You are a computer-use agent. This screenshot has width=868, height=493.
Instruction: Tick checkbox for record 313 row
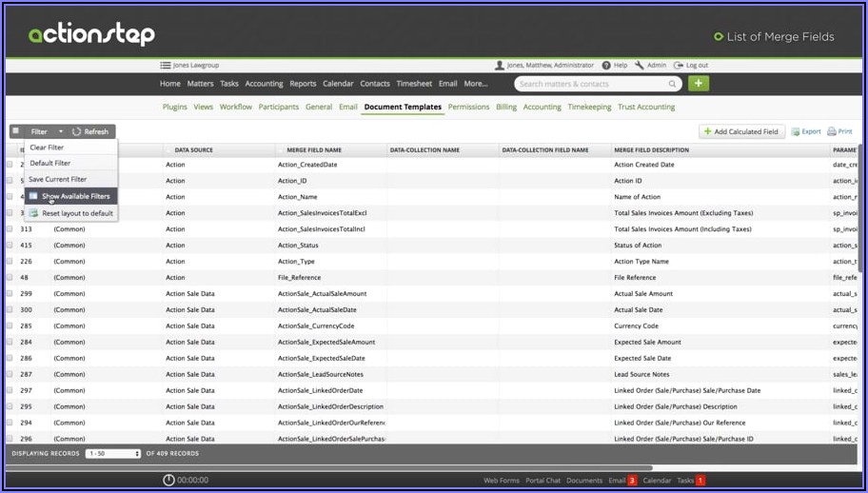(x=10, y=229)
